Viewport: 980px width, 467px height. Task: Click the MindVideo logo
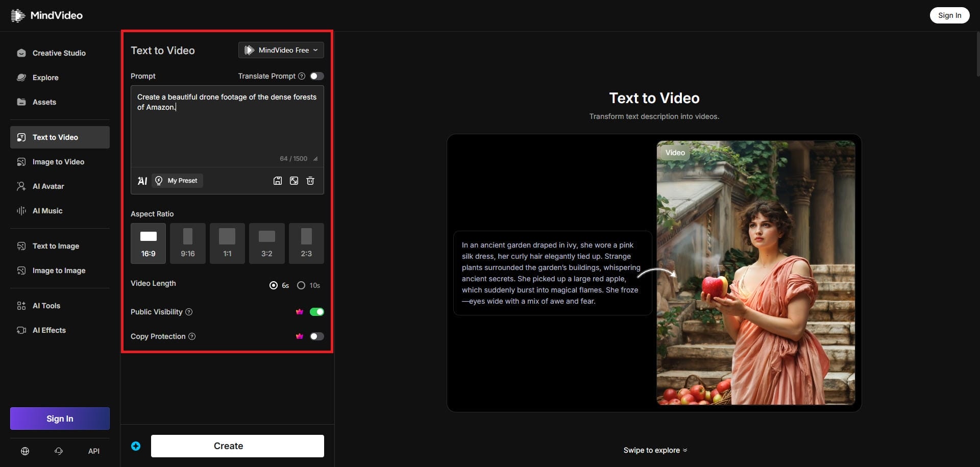46,15
